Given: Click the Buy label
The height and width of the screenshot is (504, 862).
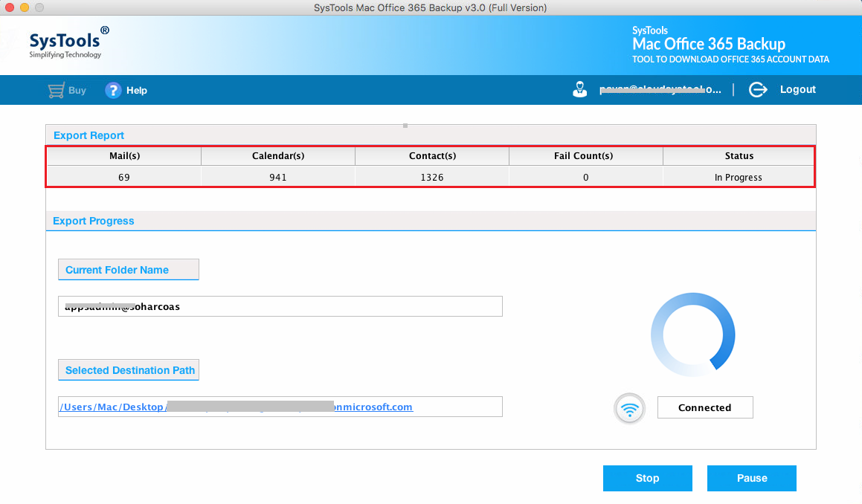Looking at the screenshot, I should click(77, 90).
